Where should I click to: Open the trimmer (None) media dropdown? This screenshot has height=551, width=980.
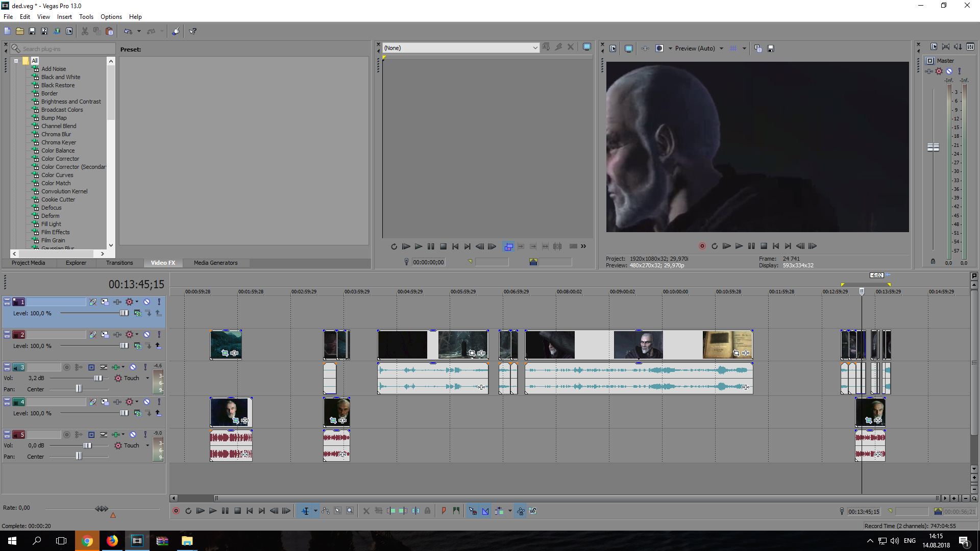[x=534, y=48]
